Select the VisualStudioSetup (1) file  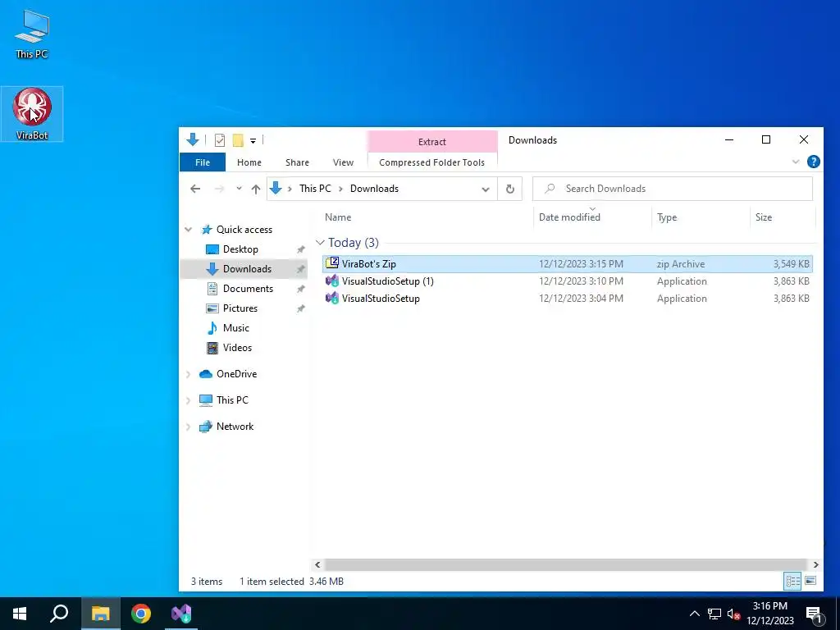click(568, 281)
